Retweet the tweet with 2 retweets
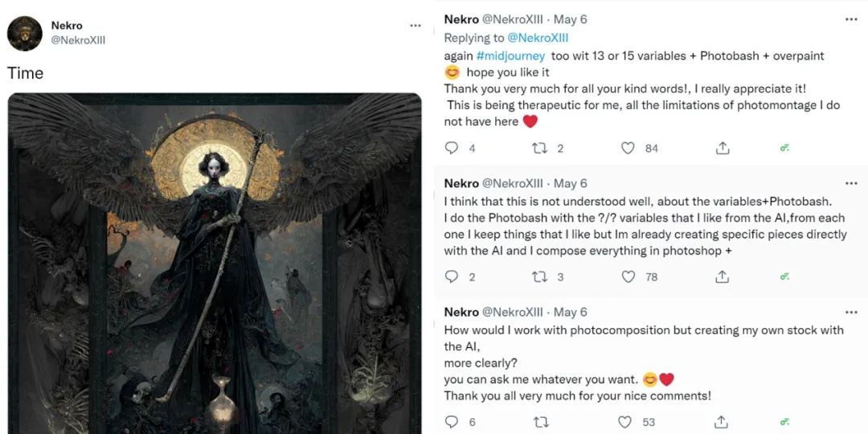 click(542, 148)
